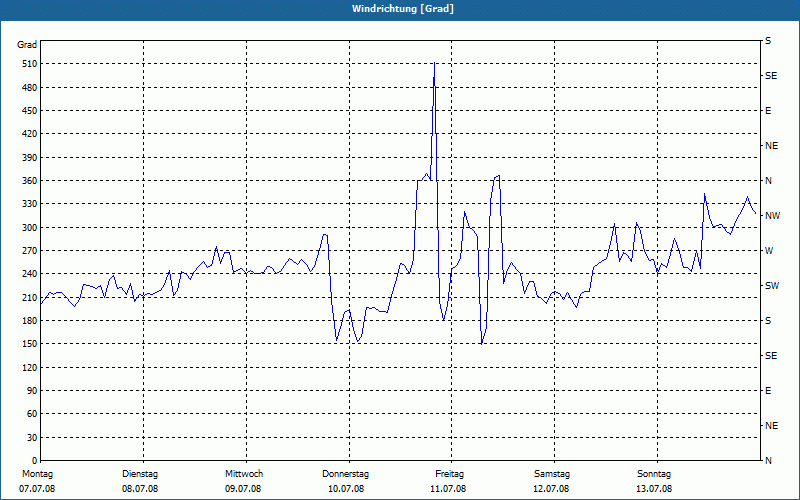Click the 0 y-axis value
800x500 pixels.
34,461
